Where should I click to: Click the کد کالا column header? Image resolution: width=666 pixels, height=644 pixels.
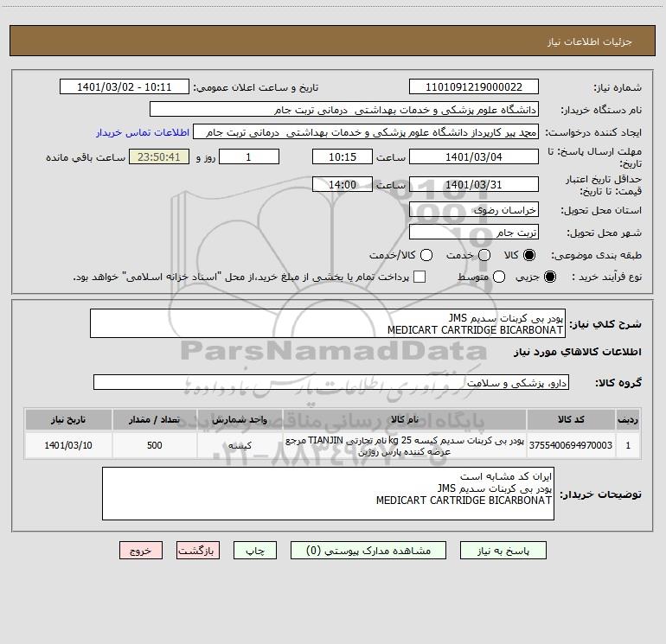[571, 419]
